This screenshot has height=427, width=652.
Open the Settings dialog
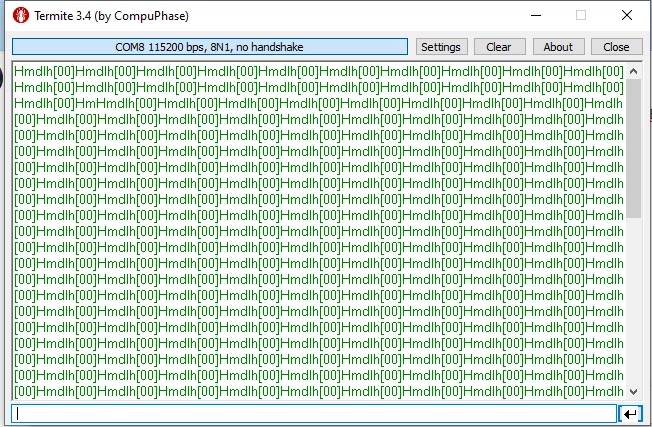click(442, 47)
